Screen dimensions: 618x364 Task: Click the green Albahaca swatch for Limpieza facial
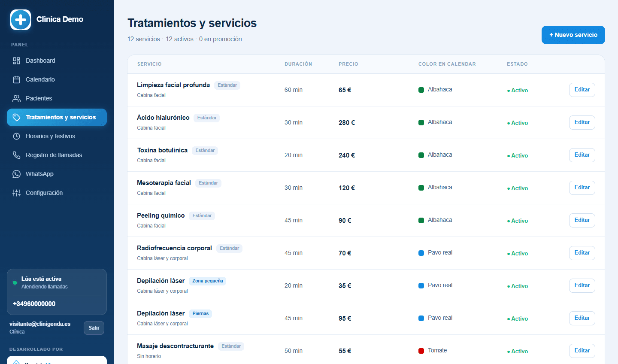click(421, 90)
